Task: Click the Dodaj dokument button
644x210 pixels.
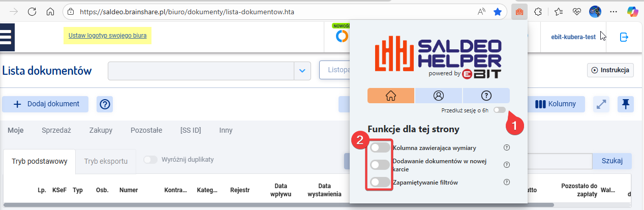Action: coord(45,104)
